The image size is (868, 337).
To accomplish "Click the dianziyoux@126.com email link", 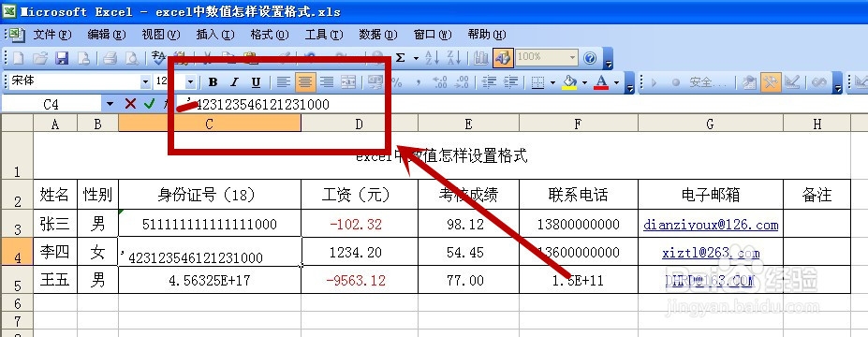I will [711, 225].
